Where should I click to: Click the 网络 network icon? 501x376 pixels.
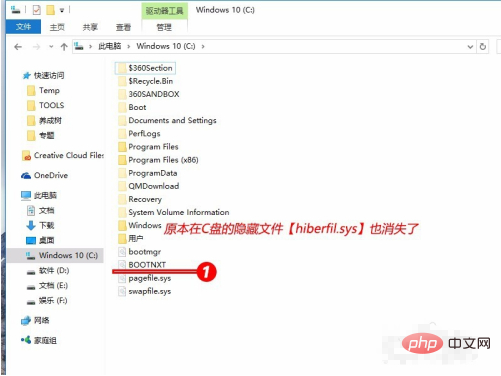[x=26, y=321]
